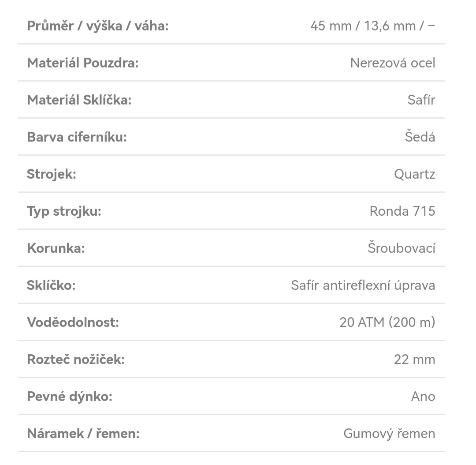Select the 'Průměr / výška / váha:' label
This screenshot has width=476, height=465.
[98, 26]
